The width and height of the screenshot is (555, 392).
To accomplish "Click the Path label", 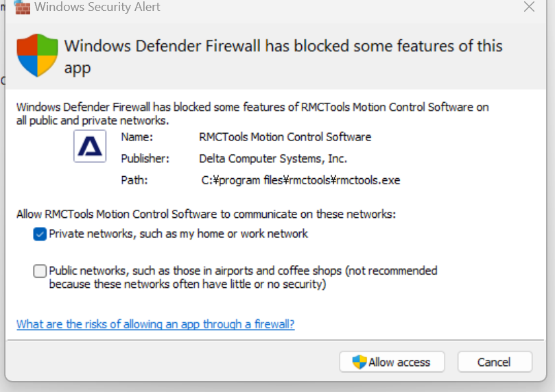I will pyautogui.click(x=134, y=180).
